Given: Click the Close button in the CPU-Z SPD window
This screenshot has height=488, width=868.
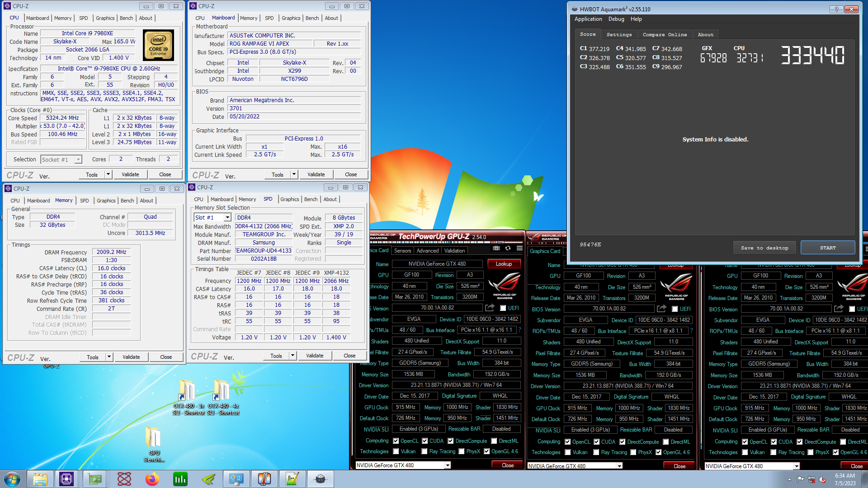Looking at the screenshot, I should pos(349,356).
